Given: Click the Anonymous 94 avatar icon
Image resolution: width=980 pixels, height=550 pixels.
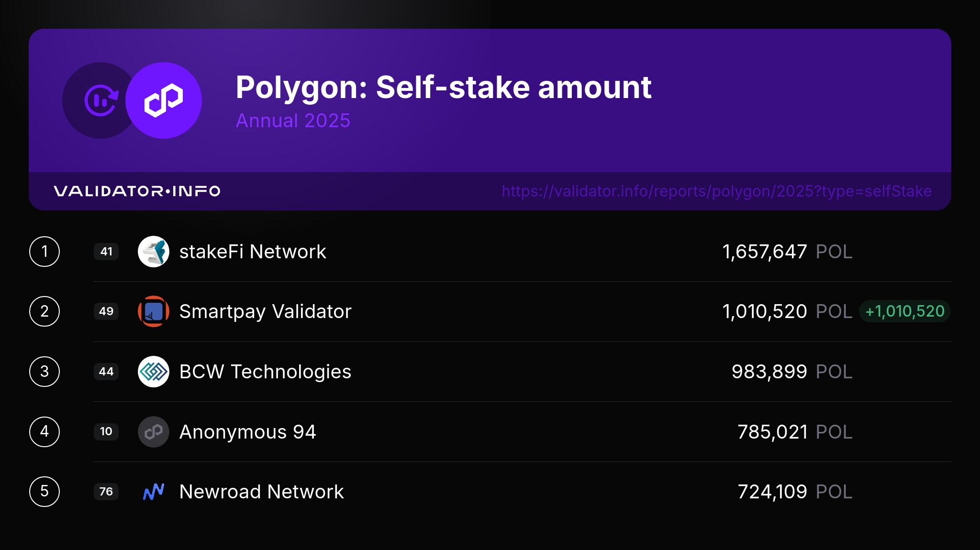Looking at the screenshot, I should tap(154, 432).
